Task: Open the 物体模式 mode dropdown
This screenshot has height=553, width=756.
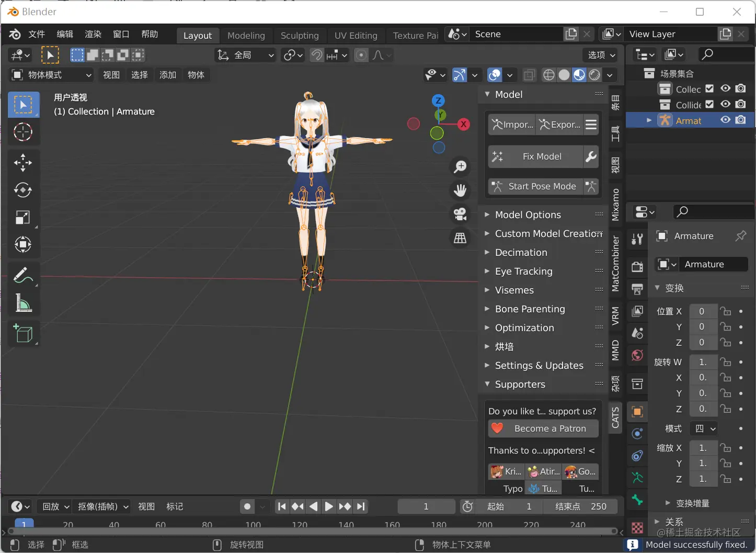Action: [x=50, y=75]
